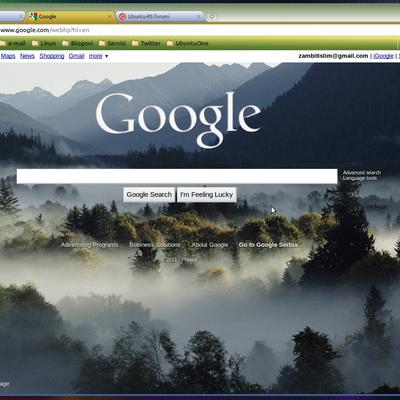Viewport: 400px width, 400px height.
Task: Open the Maps link
Action: pyautogui.click(x=8, y=56)
